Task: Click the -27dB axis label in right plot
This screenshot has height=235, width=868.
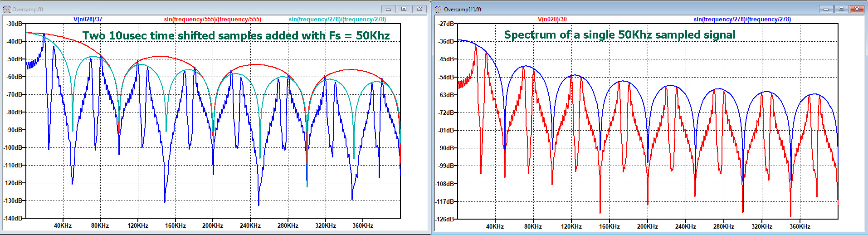Action: coord(446,24)
